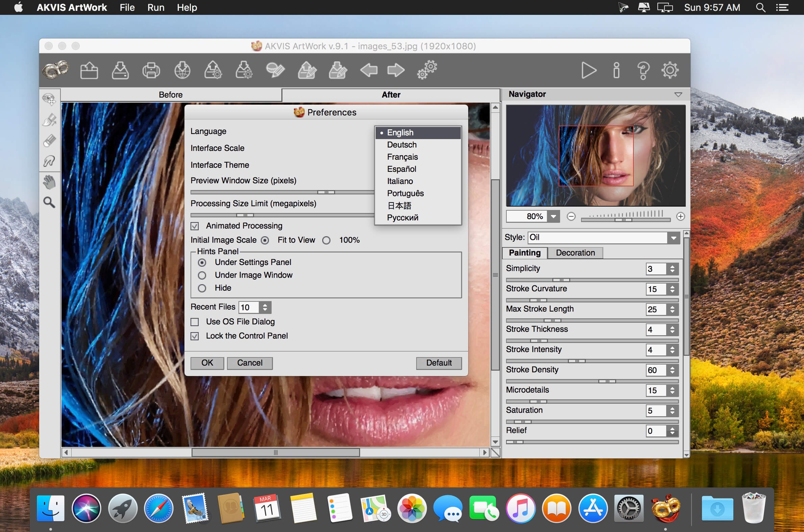Viewport: 804px width, 532px height.
Task: Click the Save Image toolbar icon
Action: point(120,70)
